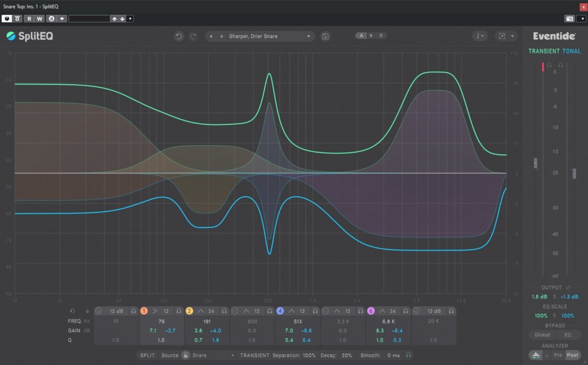This screenshot has width=588, height=365.
Task: Solo band 1 with headphone icon
Action: 179,311
